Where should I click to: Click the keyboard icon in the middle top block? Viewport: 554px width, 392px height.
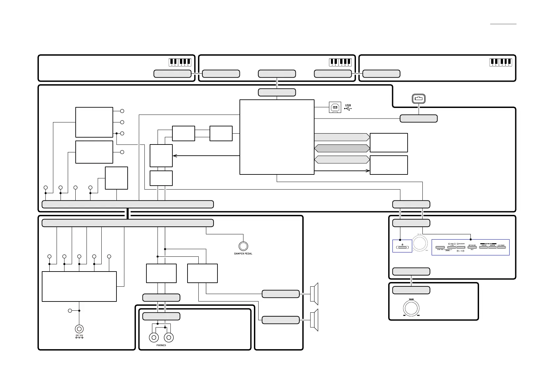click(340, 63)
